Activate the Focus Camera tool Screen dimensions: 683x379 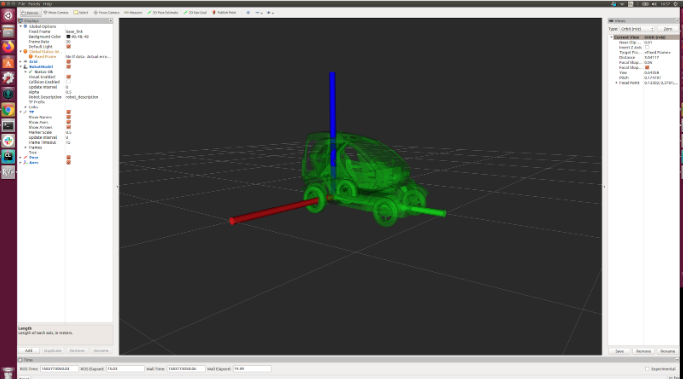(106, 13)
